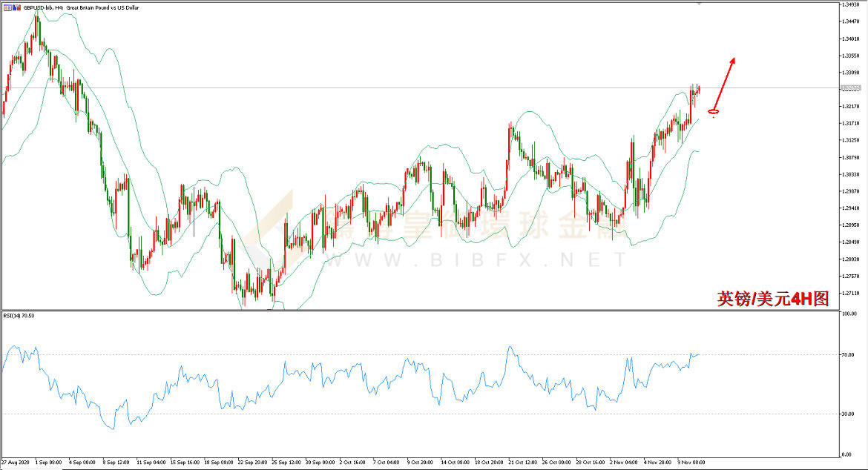Click the WWW.BIBFX.NET watermark text

(475, 260)
